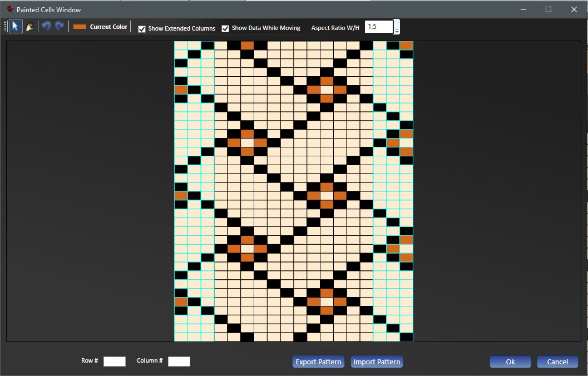
Task: Click the Aspect Ratio W/H field
Action: click(x=378, y=27)
